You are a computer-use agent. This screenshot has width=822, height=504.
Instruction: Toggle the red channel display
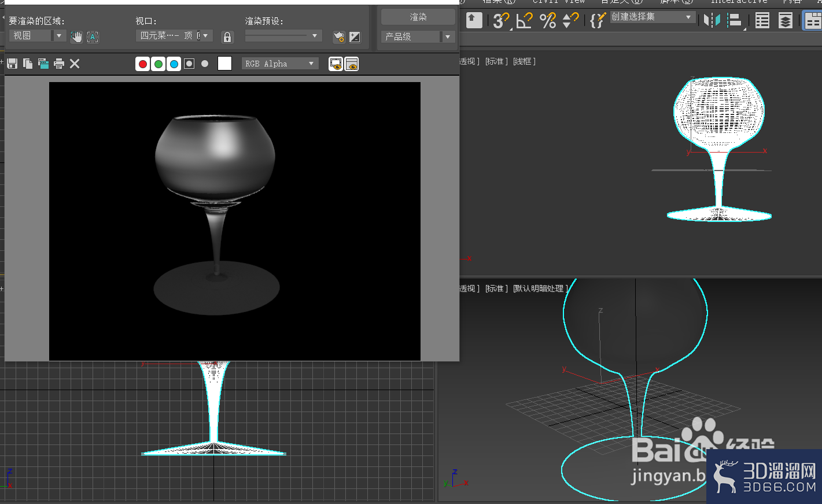[x=143, y=64]
